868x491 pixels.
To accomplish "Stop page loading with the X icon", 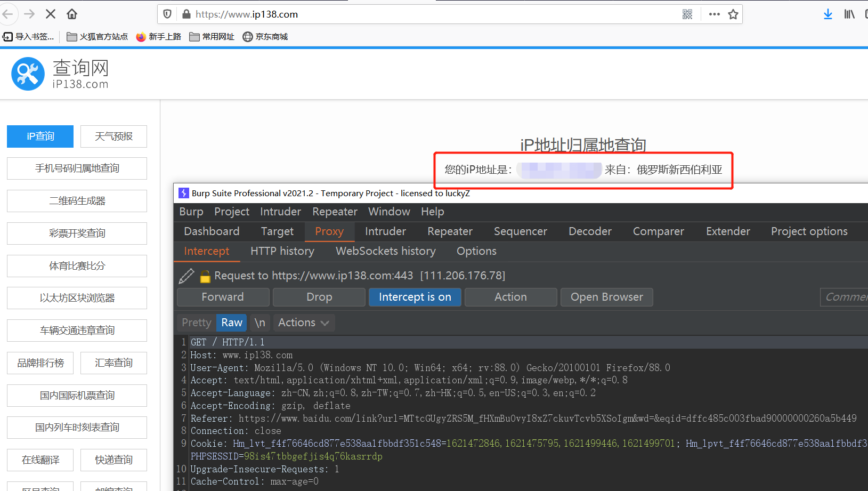I will pos(51,14).
